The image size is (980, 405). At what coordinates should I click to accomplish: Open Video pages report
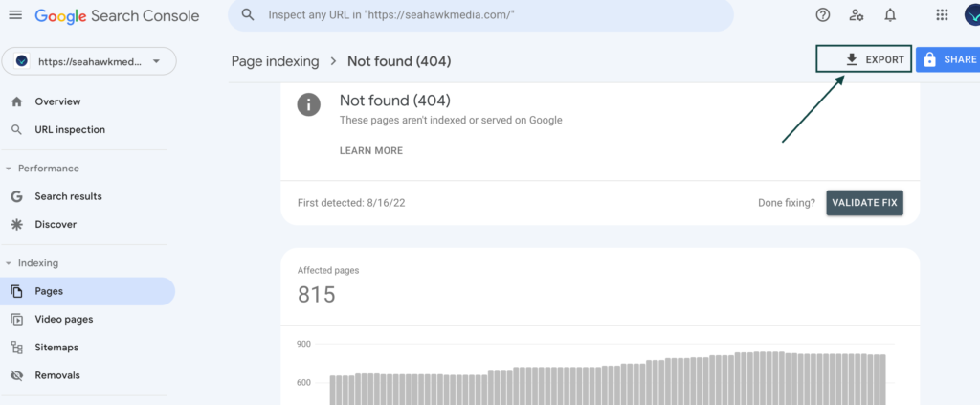point(63,319)
